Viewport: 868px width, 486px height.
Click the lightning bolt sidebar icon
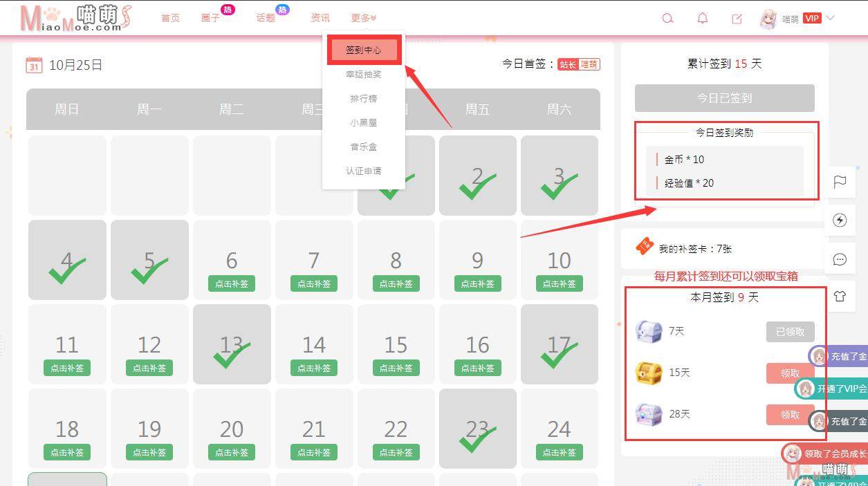840,221
